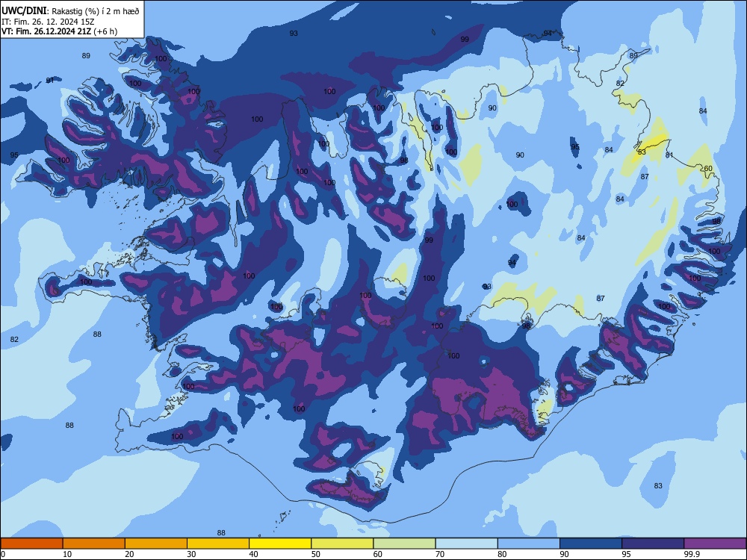
Task: Select the humidity value '81' on the map
Action: coord(669,155)
